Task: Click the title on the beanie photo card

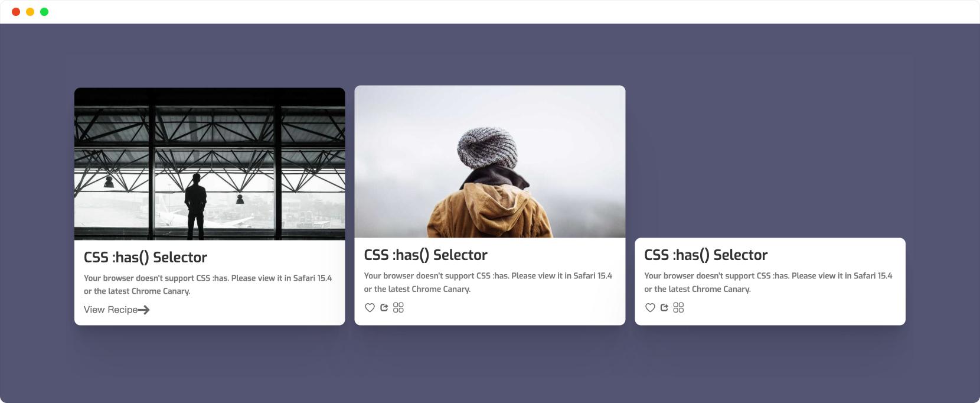Action: coord(426,255)
